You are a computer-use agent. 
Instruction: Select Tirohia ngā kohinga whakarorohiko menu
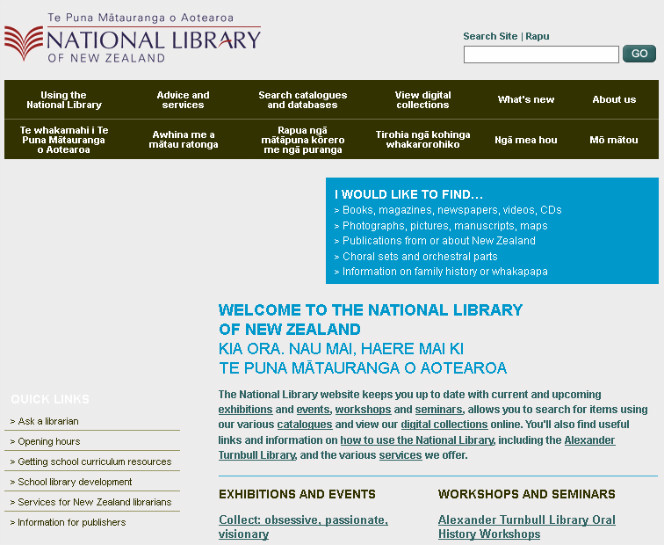423,140
